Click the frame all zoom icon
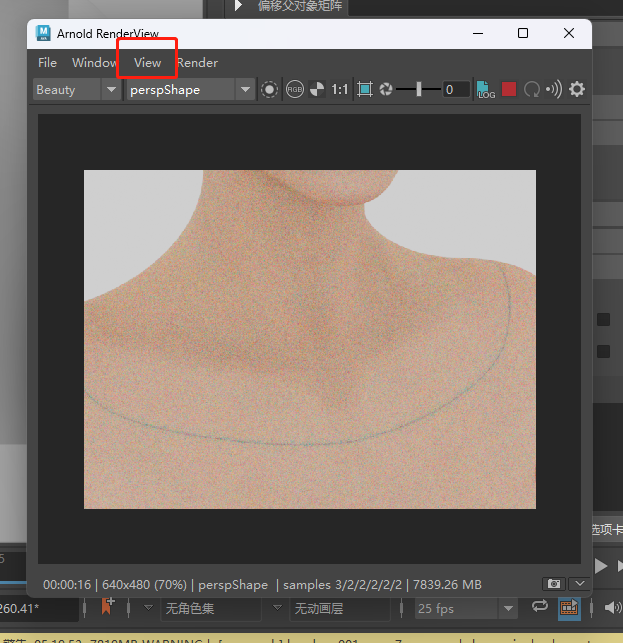The width and height of the screenshot is (623, 643). click(365, 89)
